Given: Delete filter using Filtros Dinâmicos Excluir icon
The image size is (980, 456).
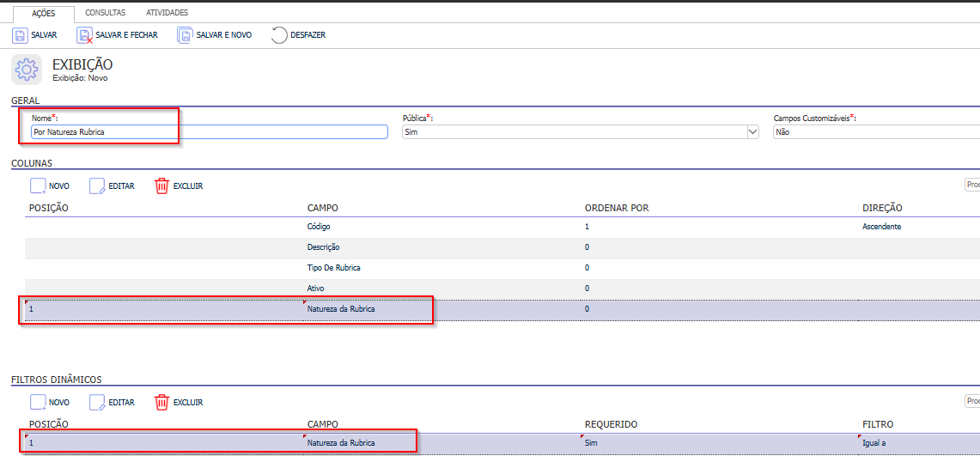Looking at the screenshot, I should pyautogui.click(x=161, y=402).
